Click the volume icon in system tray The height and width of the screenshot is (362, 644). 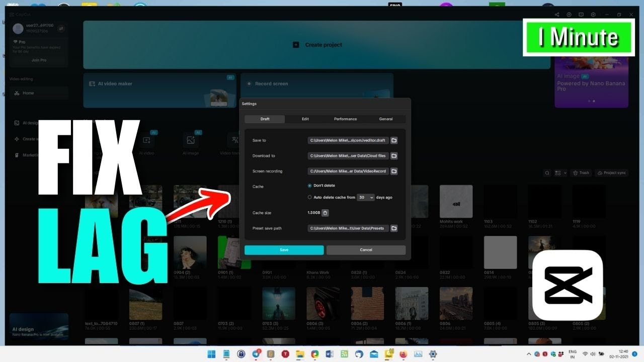coord(594,354)
